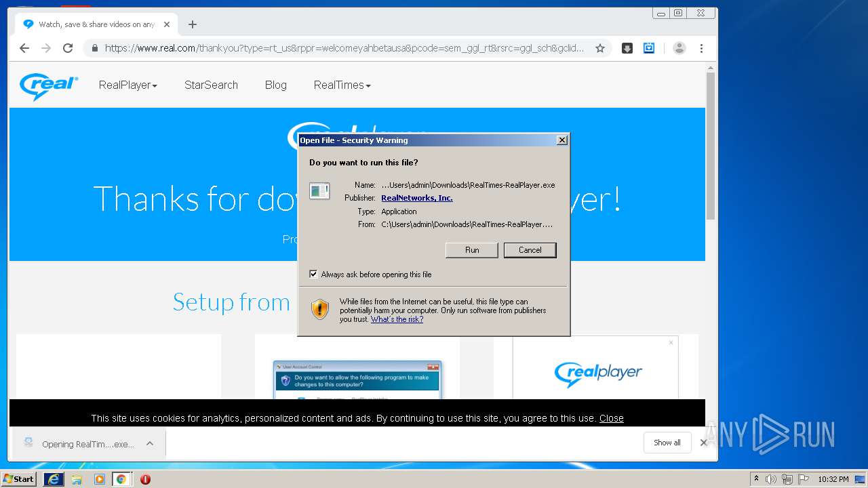Open download item options chevron
This screenshot has width=868, height=488.
click(150, 443)
